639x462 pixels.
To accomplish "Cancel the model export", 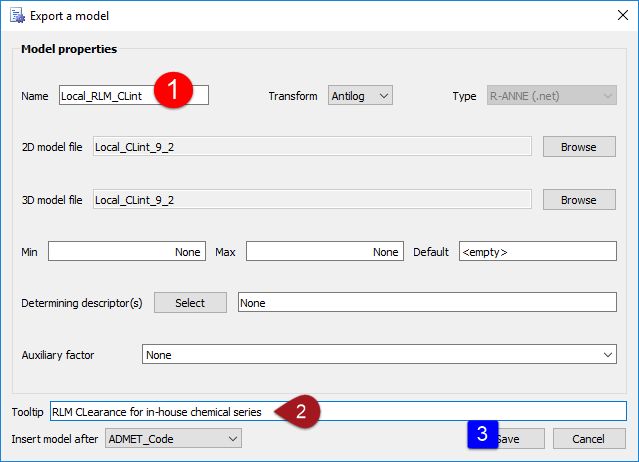I will pyautogui.click(x=589, y=438).
